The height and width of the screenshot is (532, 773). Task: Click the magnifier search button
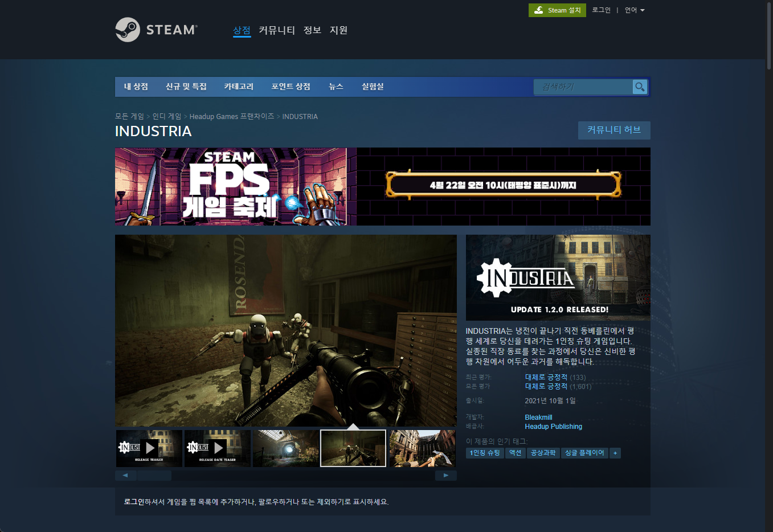(x=640, y=87)
